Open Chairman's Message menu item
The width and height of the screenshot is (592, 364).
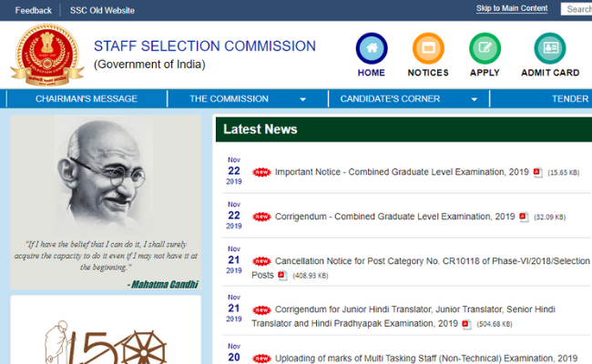tap(87, 99)
